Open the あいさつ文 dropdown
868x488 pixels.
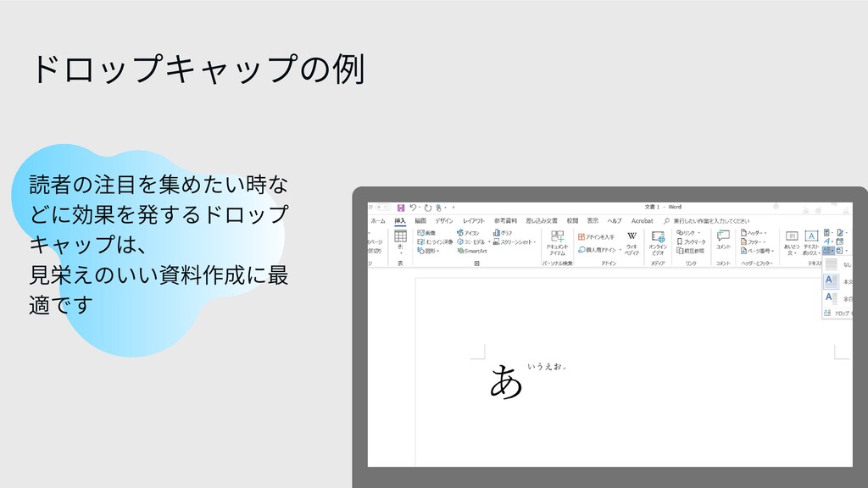click(x=792, y=243)
